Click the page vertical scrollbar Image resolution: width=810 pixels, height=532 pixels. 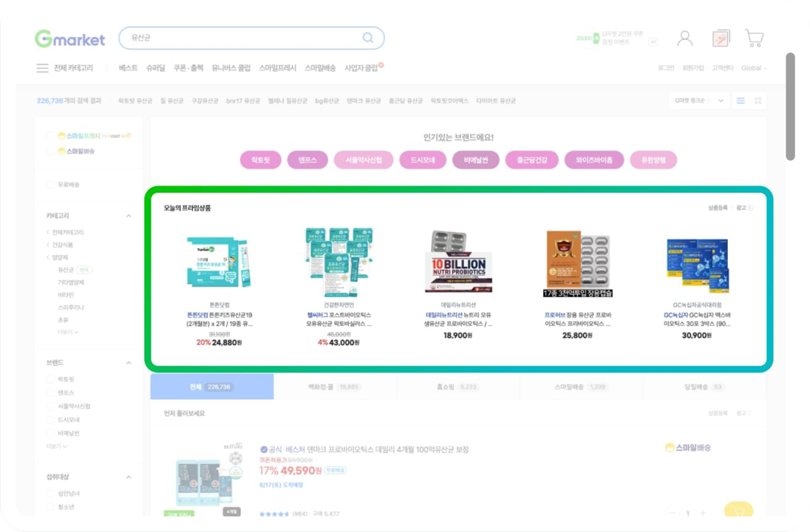(x=790, y=106)
